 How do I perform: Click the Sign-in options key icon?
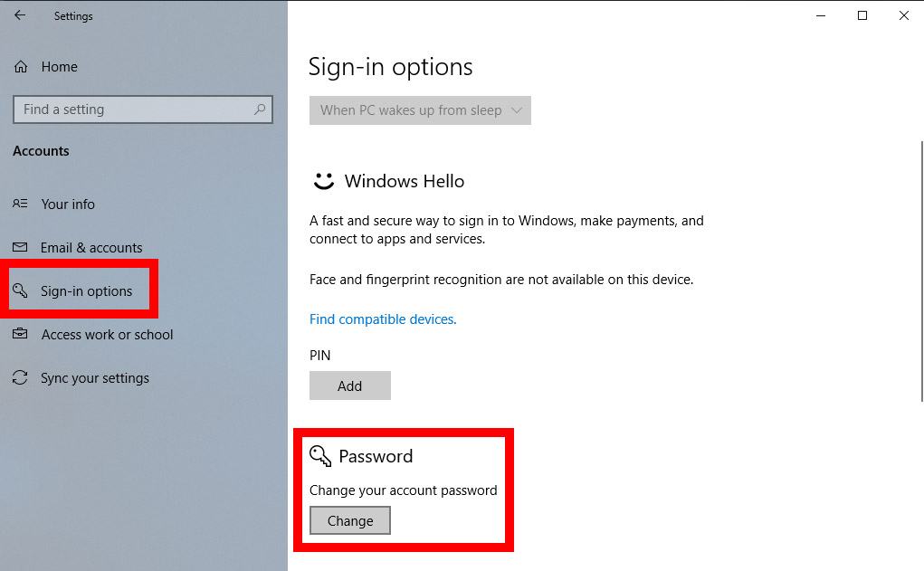(x=20, y=290)
